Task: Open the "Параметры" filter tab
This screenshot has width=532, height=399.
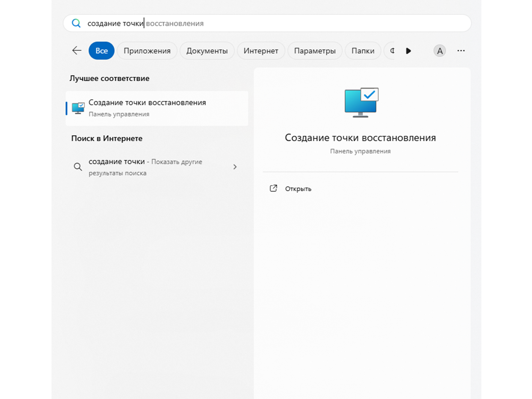Action: coord(314,51)
